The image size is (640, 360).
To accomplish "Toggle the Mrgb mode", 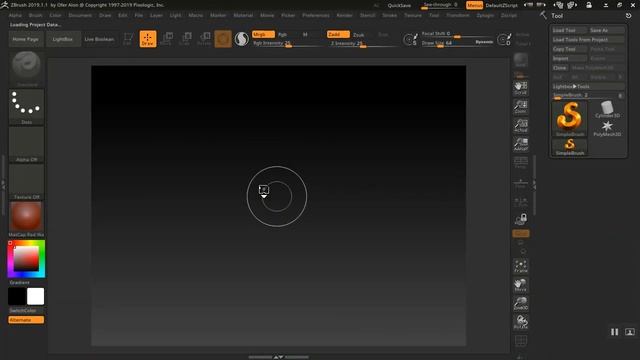I will [263, 35].
